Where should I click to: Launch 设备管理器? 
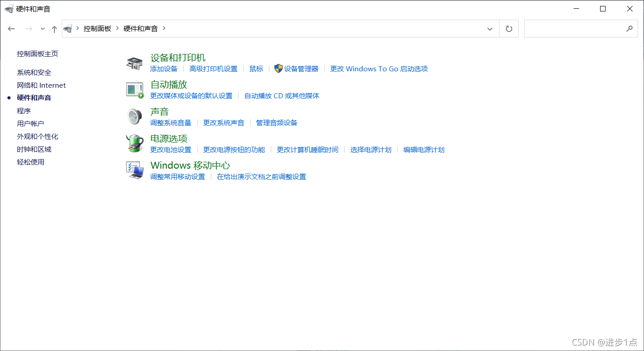(x=301, y=69)
